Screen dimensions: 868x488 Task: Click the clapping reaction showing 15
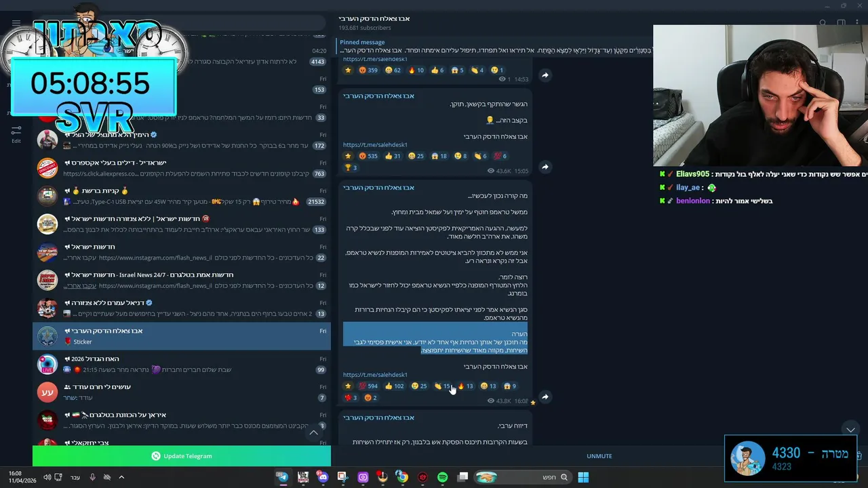(x=442, y=386)
